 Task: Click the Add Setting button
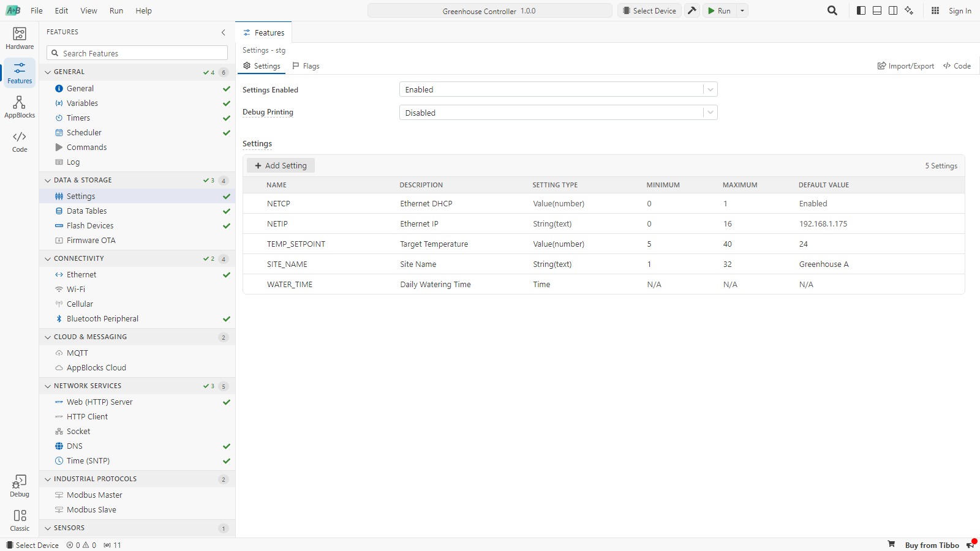281,165
